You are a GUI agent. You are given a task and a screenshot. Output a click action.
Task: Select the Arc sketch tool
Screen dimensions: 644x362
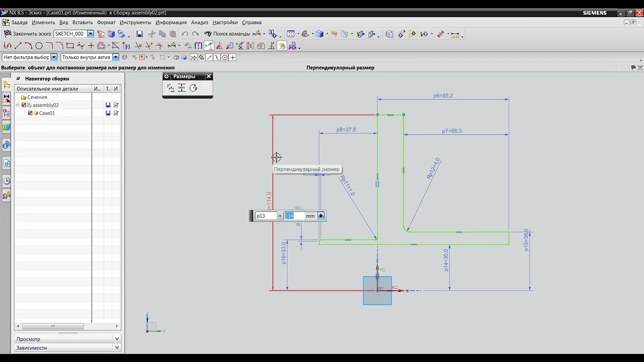pyautogui.click(x=28, y=46)
